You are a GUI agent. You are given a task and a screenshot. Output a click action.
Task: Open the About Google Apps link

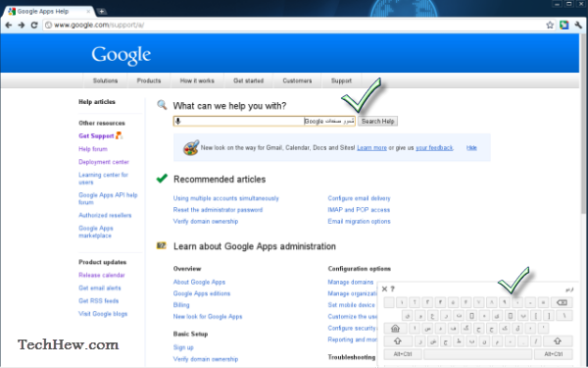coord(199,282)
